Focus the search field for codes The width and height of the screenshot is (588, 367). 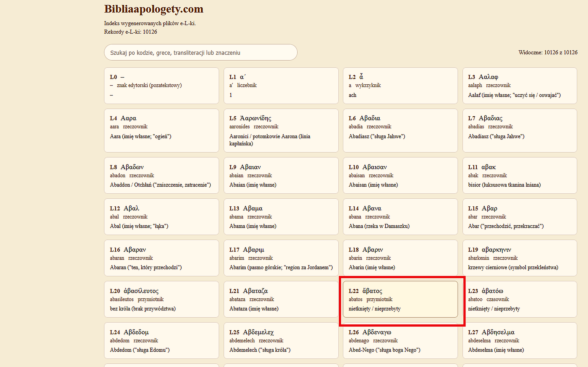tap(200, 52)
